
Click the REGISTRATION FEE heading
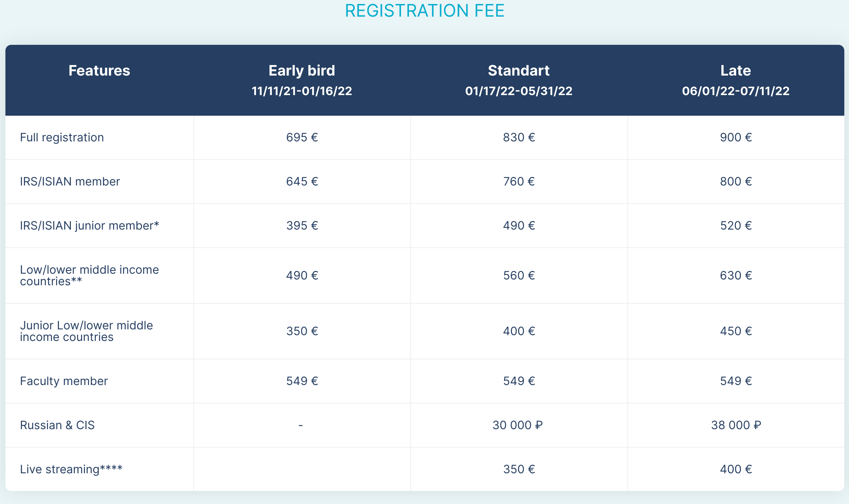[424, 11]
